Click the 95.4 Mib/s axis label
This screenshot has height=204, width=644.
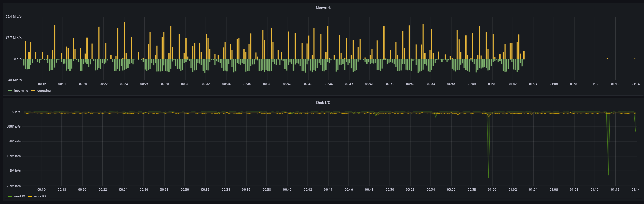pyautogui.click(x=14, y=17)
